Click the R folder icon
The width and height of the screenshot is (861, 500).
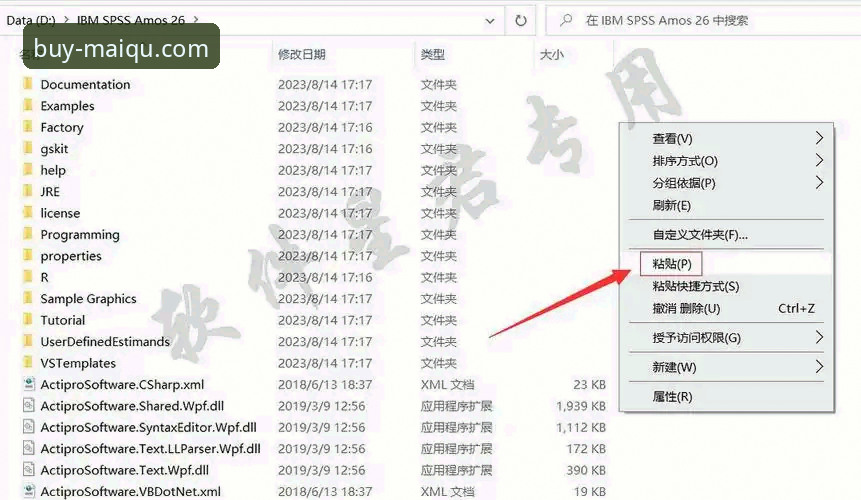(x=27, y=277)
